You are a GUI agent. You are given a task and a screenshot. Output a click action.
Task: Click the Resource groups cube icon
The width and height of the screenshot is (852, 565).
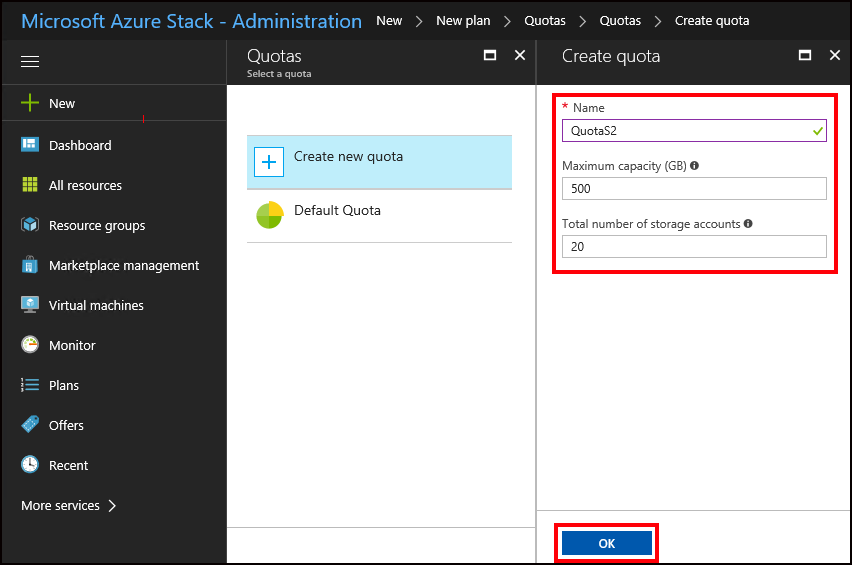(30, 225)
